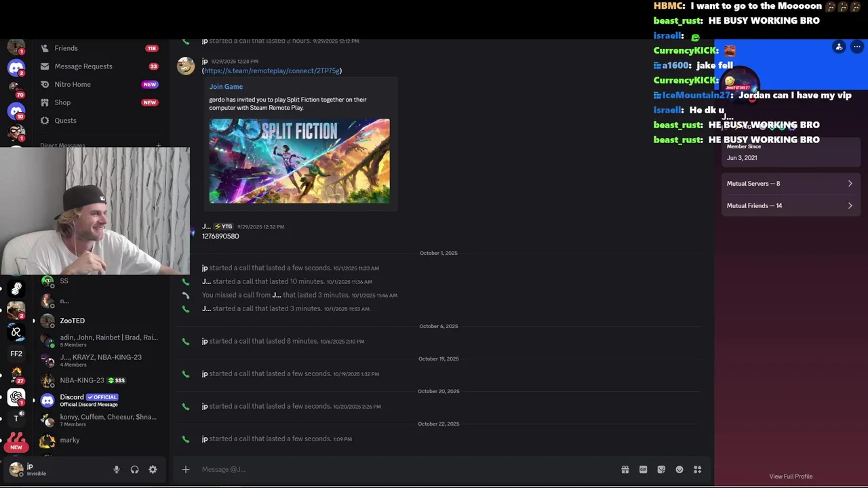Viewport: 868px width, 488px height.
Task: Open the red NEW badge server icon
Action: (x=16, y=442)
